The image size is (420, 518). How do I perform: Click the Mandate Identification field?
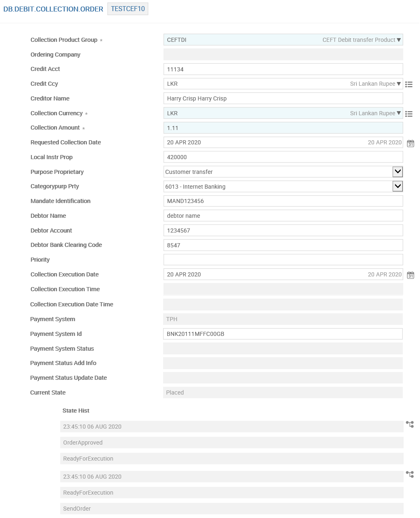(283, 201)
